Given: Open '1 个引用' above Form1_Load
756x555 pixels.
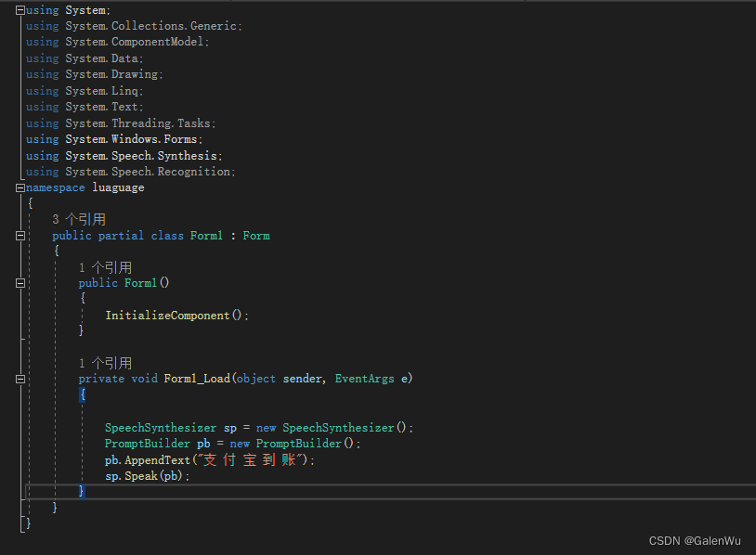Looking at the screenshot, I should pyautogui.click(x=105, y=363).
